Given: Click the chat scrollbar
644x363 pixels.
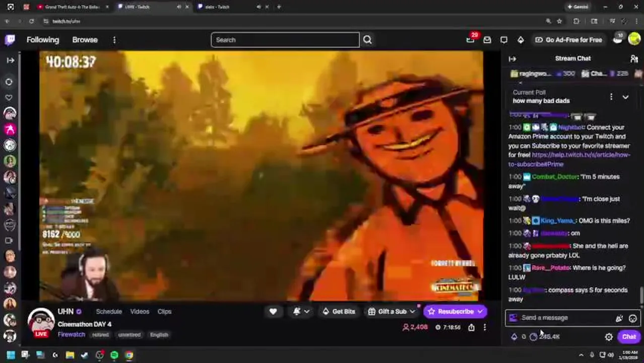Looking at the screenshot, I should pos(641,295).
